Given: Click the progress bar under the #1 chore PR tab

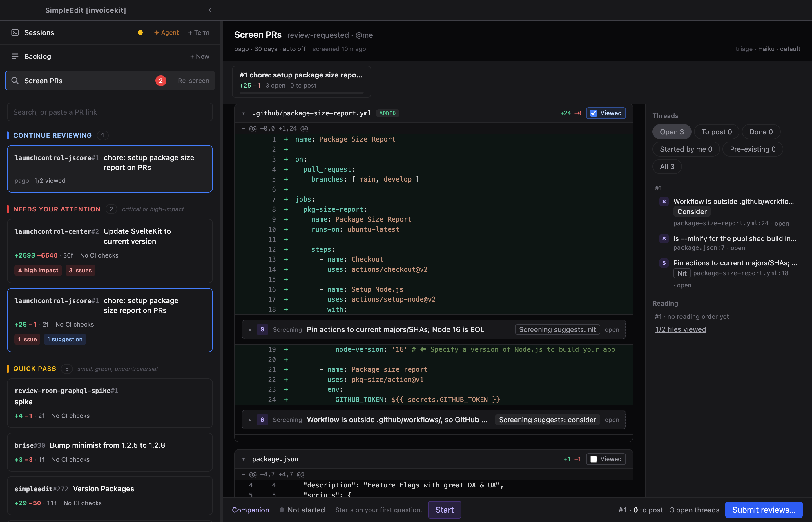Looking at the screenshot, I should [x=301, y=93].
